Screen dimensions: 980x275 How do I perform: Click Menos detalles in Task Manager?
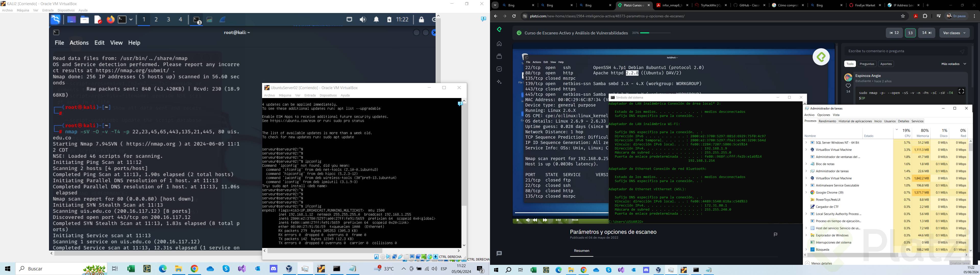[x=821, y=263]
